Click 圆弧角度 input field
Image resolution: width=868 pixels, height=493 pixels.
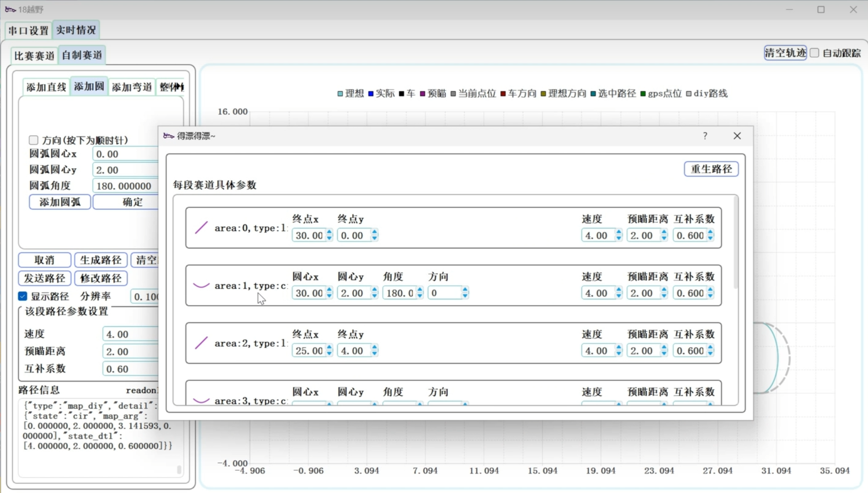click(125, 186)
